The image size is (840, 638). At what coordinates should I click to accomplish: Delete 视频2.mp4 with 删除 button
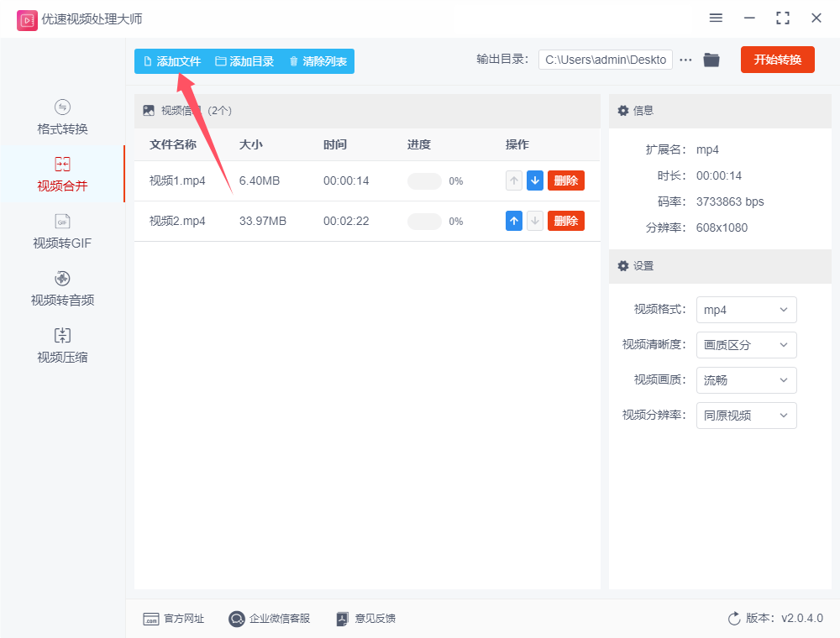click(565, 221)
